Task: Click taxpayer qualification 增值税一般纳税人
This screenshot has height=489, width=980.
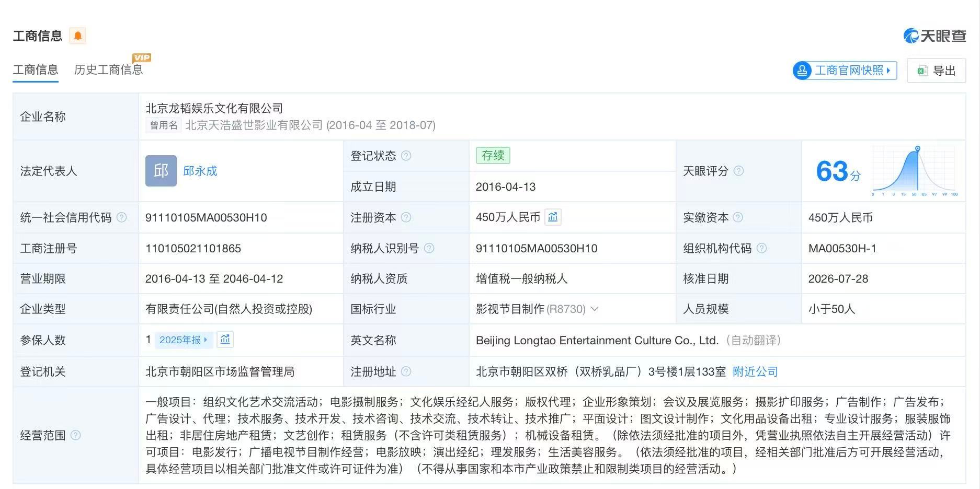Action: click(x=521, y=278)
